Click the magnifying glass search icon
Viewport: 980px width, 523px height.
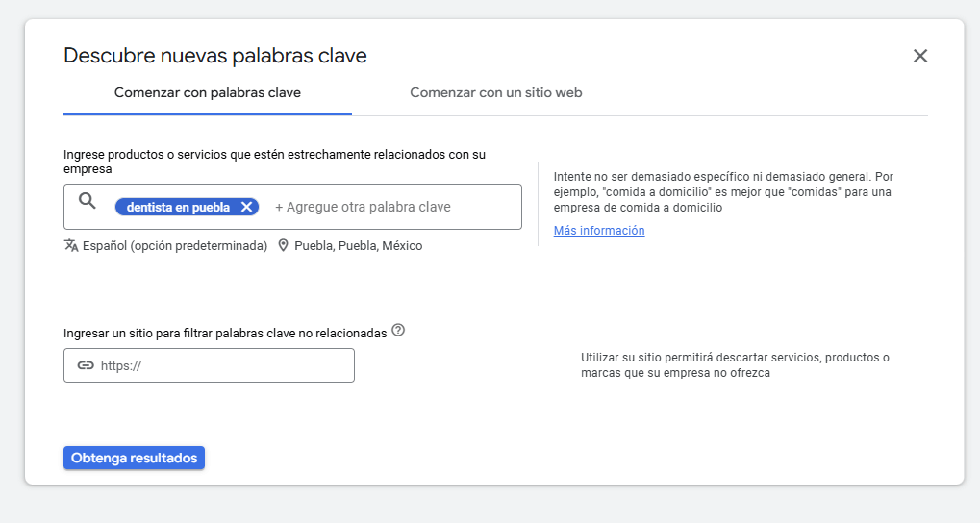tap(88, 201)
